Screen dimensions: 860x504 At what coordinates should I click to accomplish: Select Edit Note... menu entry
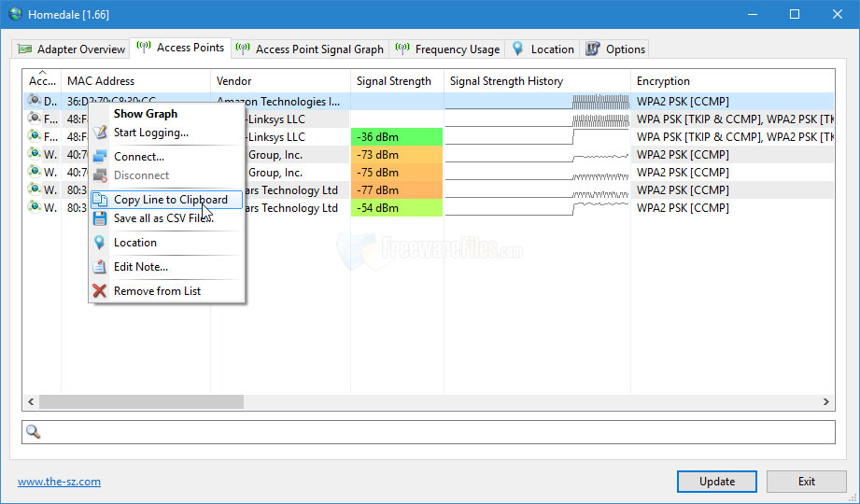(x=167, y=267)
